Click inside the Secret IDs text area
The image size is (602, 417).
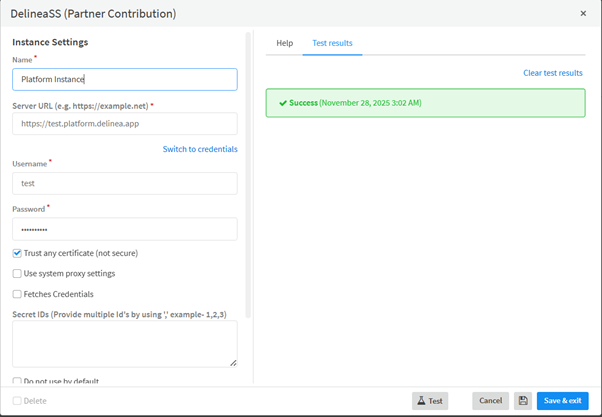coord(125,343)
